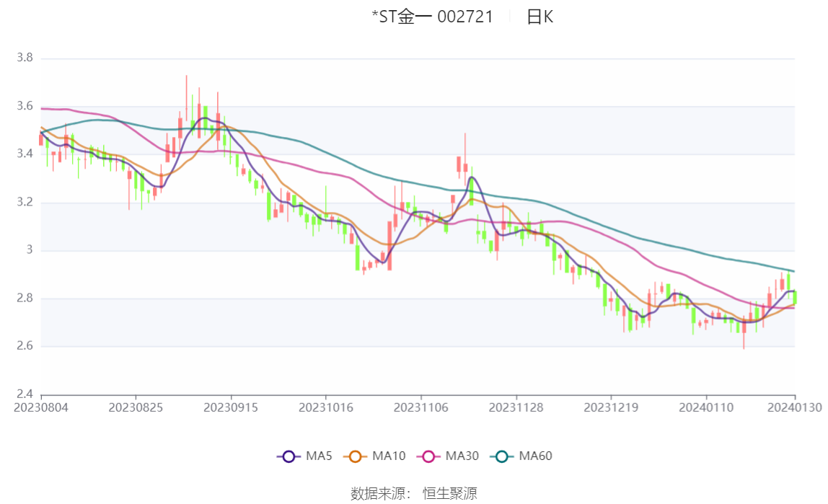Click the 20230804 x-axis date label
The image size is (828, 504).
40,407
